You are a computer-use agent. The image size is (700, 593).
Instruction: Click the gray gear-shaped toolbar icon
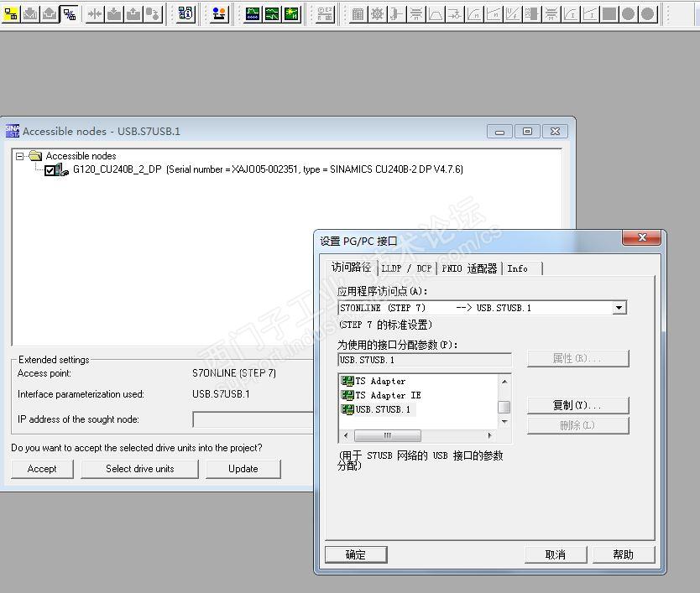pyautogui.click(x=377, y=14)
